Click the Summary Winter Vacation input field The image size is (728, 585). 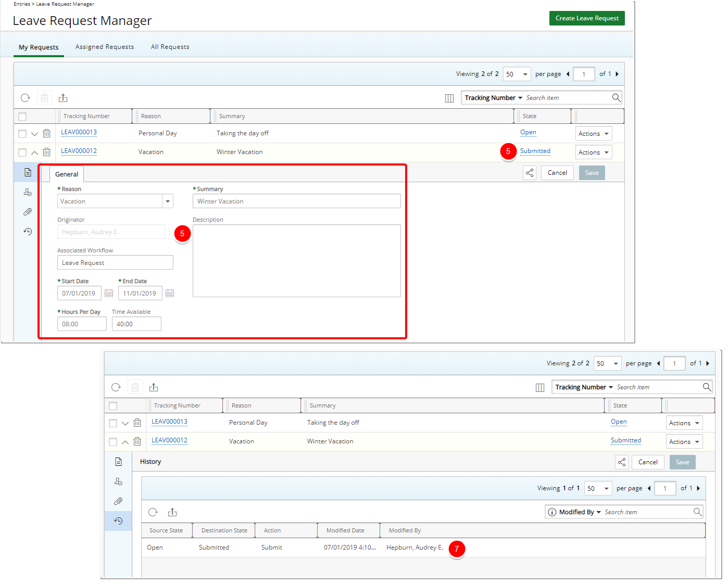coord(297,201)
